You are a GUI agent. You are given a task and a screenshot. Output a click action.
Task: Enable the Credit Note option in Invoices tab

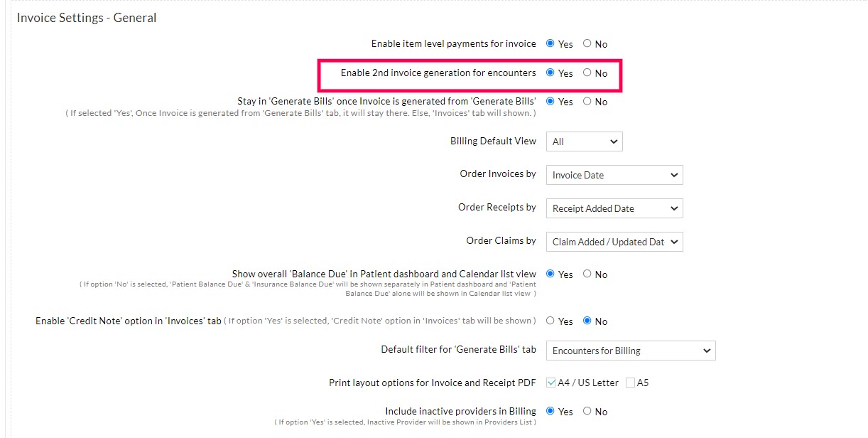549,321
